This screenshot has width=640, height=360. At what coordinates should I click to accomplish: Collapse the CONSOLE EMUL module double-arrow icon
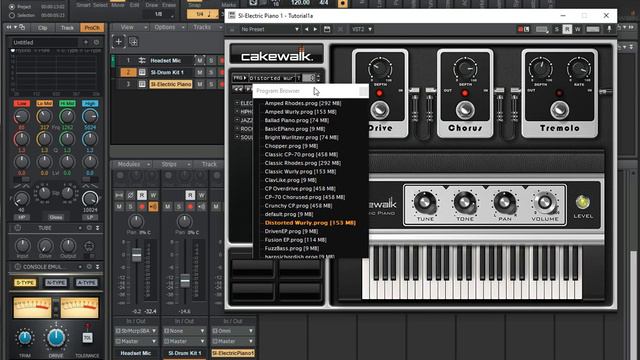pyautogui.click(x=98, y=267)
